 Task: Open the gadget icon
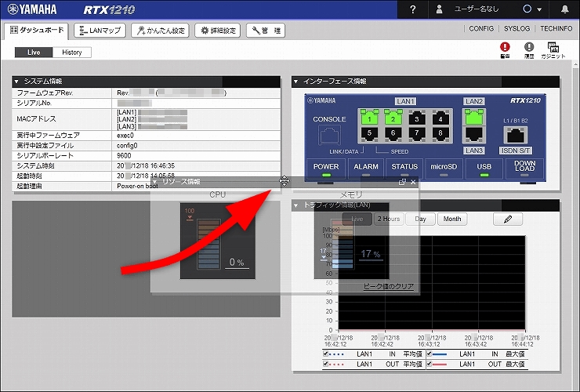click(553, 49)
